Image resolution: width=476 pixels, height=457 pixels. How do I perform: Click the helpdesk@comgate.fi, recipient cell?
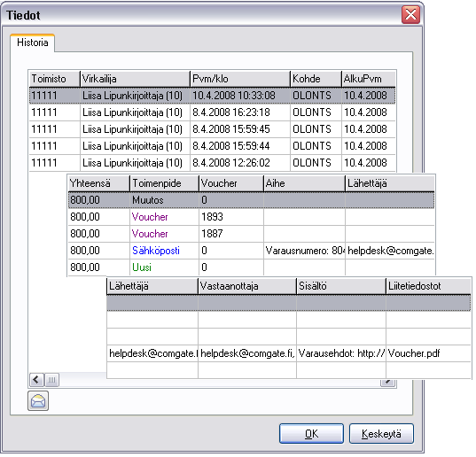tap(247, 353)
